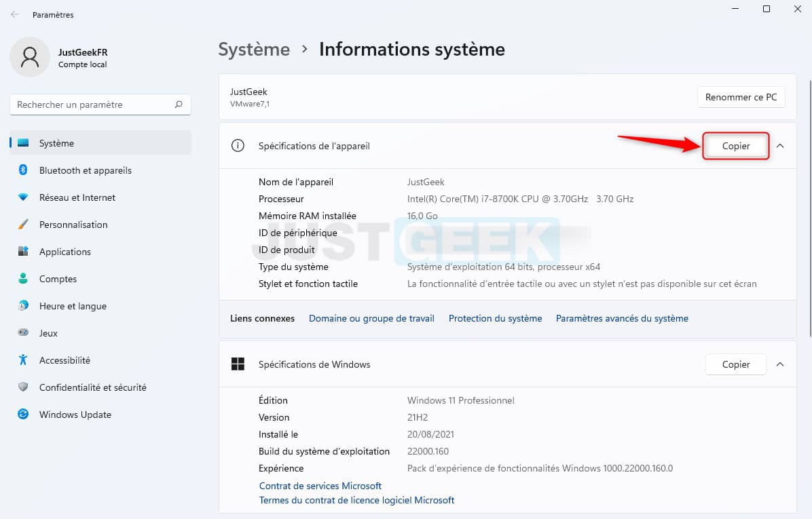This screenshot has height=519, width=812.
Task: Navigate to Comptes settings
Action: click(x=100, y=278)
